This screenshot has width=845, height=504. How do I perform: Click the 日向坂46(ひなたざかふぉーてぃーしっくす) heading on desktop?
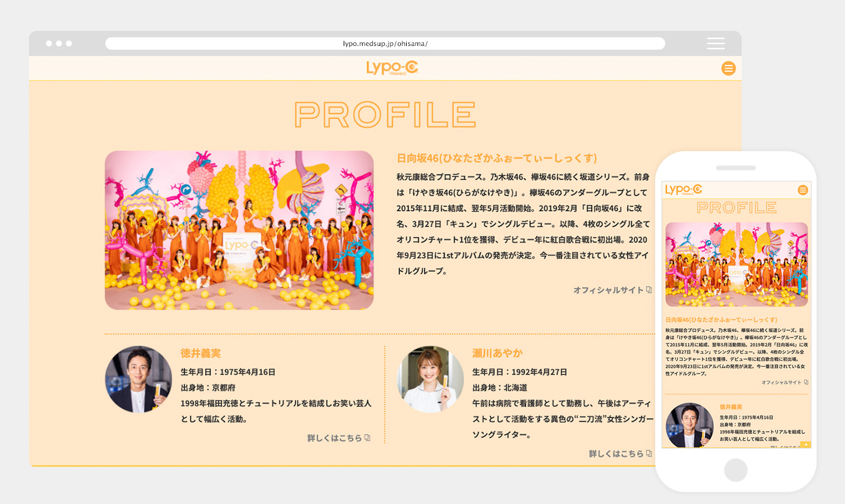pos(497,158)
